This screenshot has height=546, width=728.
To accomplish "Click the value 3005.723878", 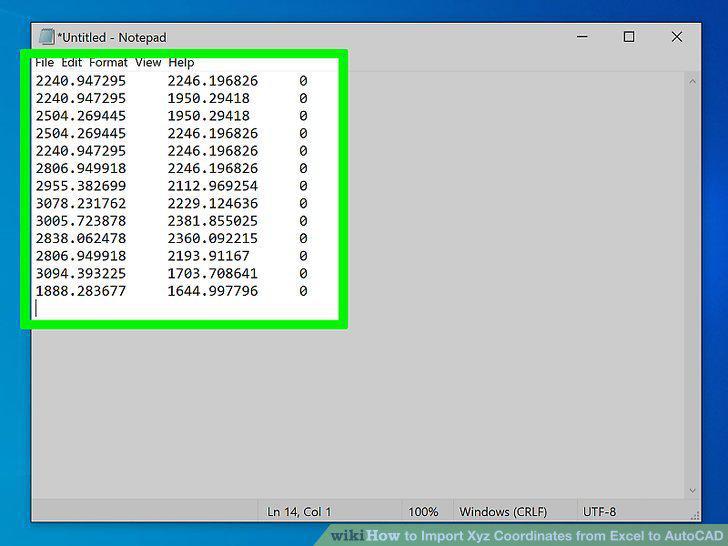I will (x=81, y=221).
